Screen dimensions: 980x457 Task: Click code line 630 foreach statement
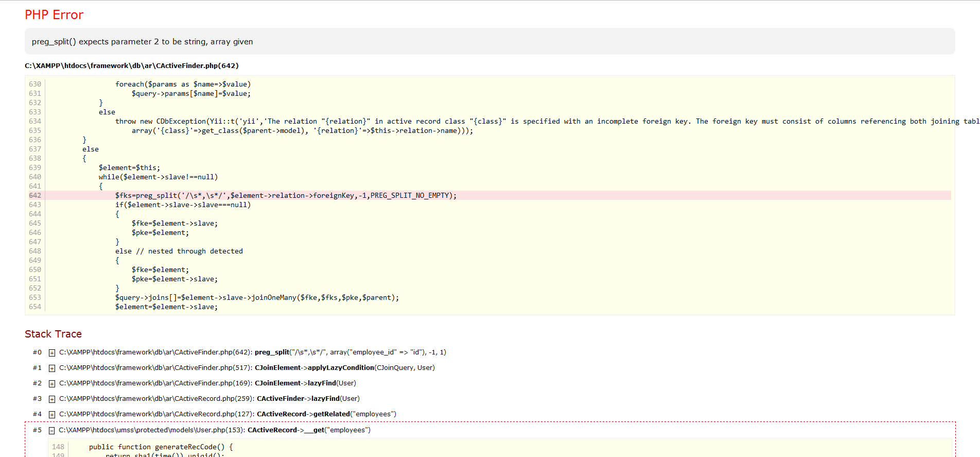point(183,84)
